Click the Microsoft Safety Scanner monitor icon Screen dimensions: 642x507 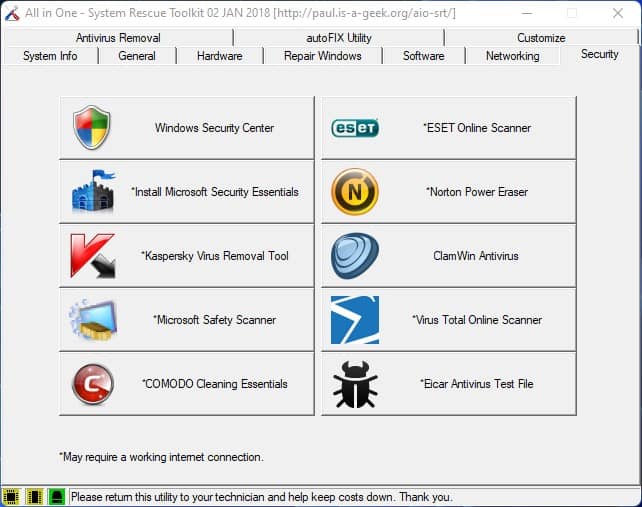[93, 320]
